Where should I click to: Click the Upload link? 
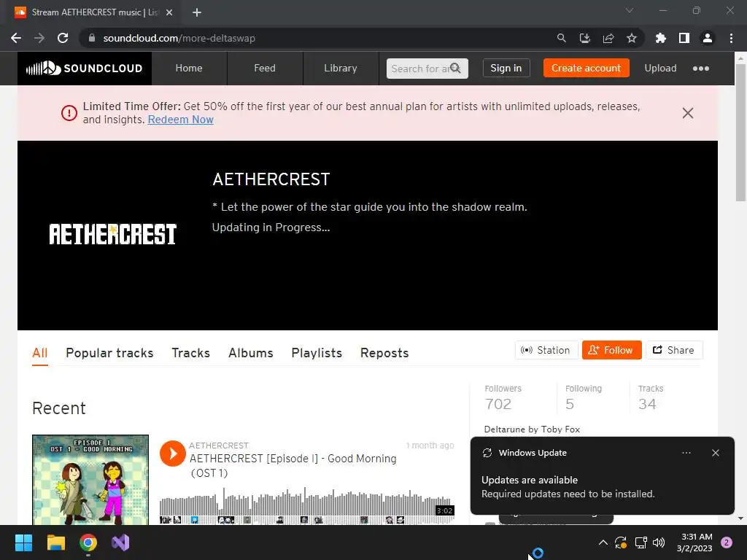[x=660, y=68]
